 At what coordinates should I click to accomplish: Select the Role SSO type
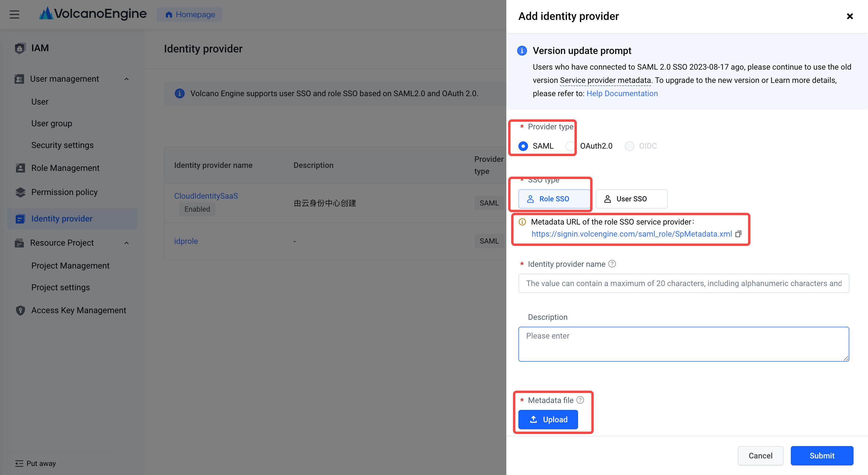(554, 199)
